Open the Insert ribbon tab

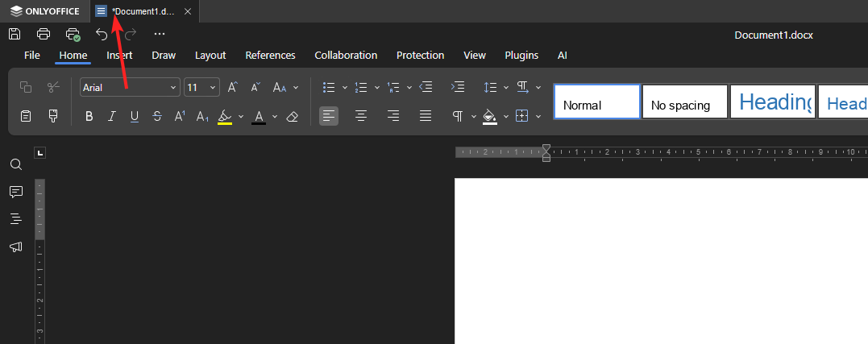pyautogui.click(x=119, y=56)
